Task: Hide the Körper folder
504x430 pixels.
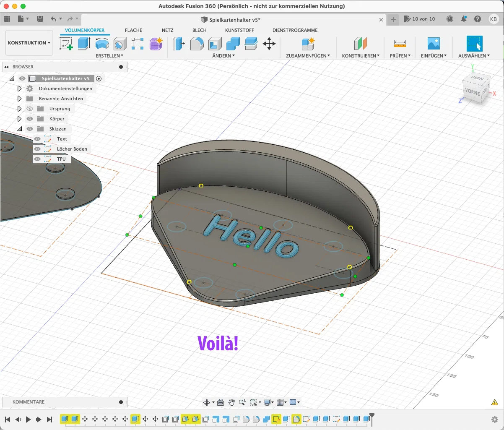Action: click(30, 119)
